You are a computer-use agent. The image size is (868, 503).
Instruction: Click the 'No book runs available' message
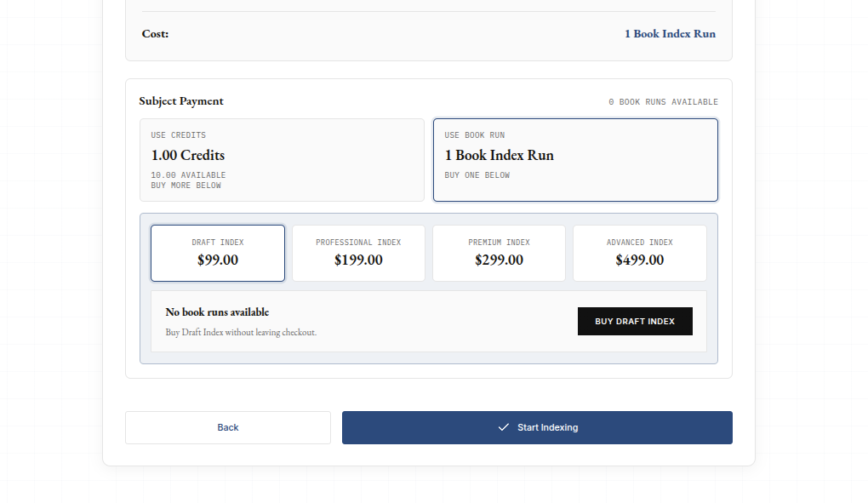[217, 312]
